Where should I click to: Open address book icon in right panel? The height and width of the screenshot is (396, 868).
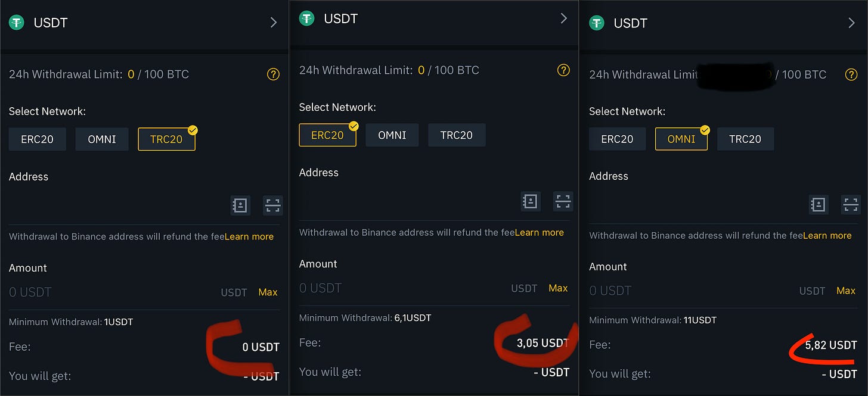[819, 205]
